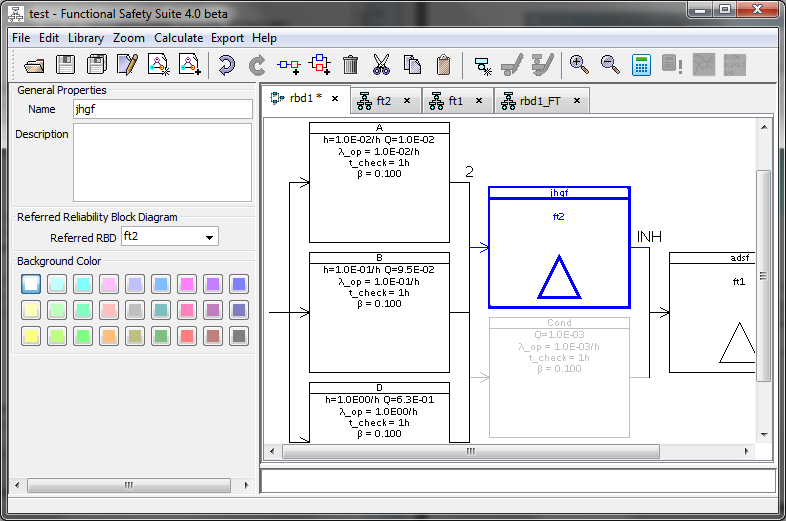Click the calculator icon in toolbar
The height and width of the screenshot is (521, 786).
point(641,65)
